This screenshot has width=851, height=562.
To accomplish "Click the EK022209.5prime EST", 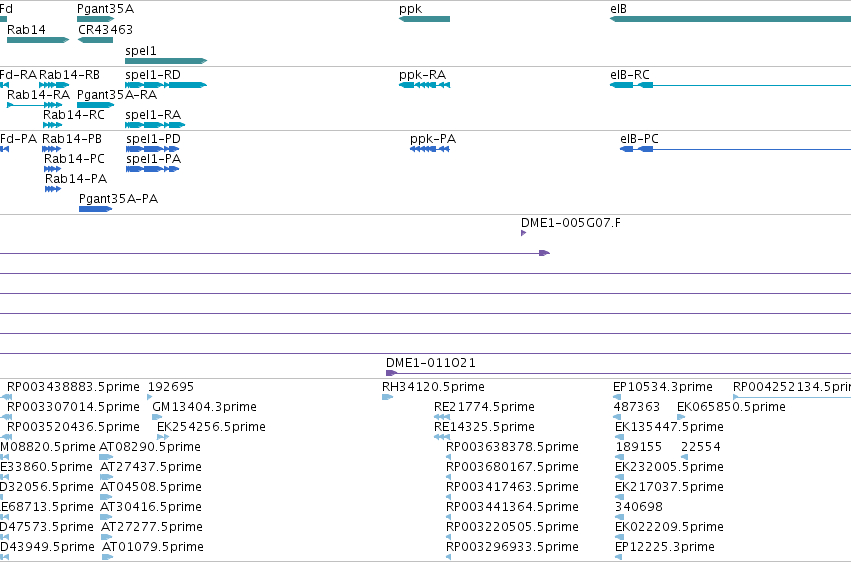I will coord(620,537).
